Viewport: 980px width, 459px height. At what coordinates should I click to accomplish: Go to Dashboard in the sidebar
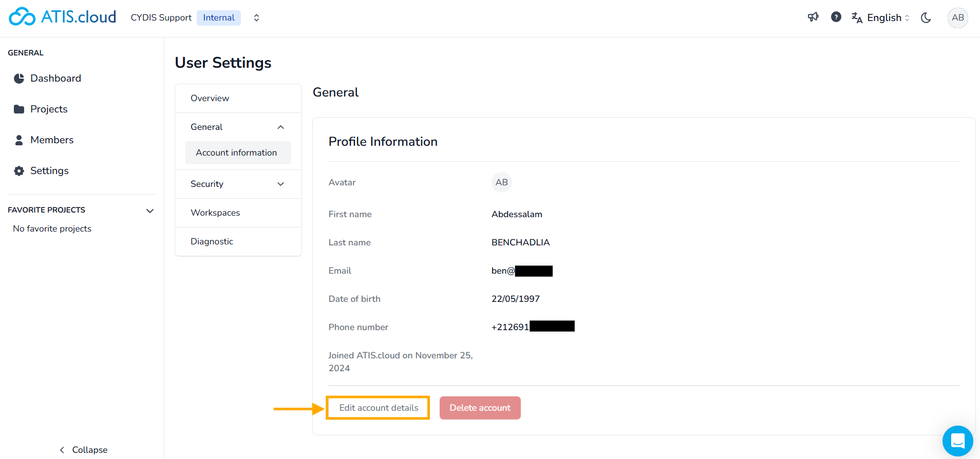55,78
